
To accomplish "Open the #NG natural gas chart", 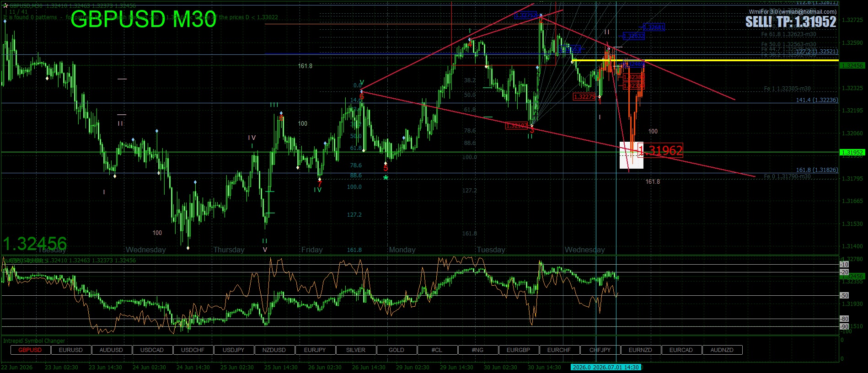I will point(477,350).
